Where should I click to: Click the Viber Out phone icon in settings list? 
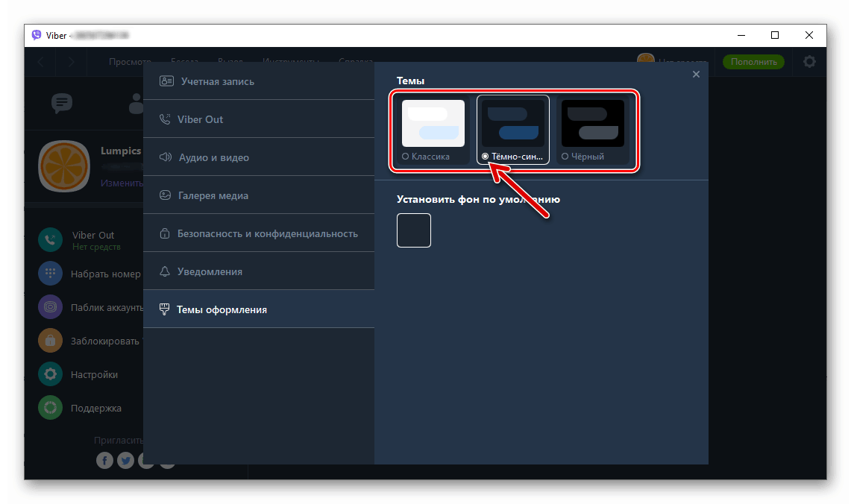coord(165,119)
